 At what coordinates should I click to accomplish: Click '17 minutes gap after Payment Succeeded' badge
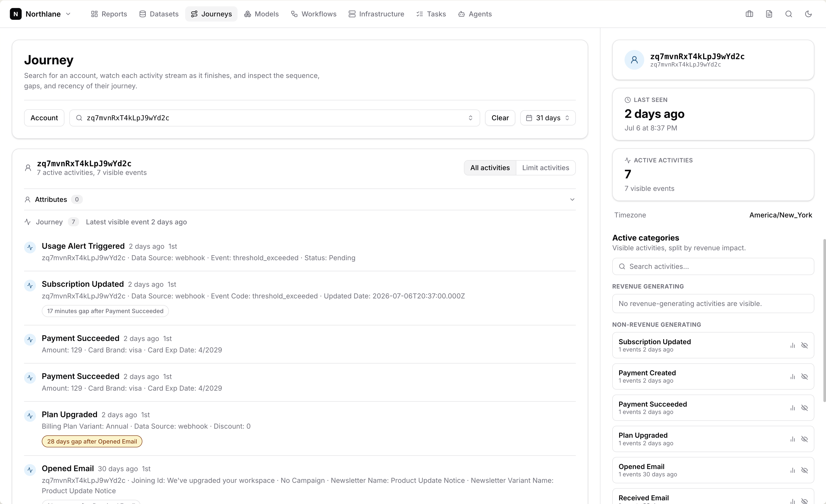point(105,311)
